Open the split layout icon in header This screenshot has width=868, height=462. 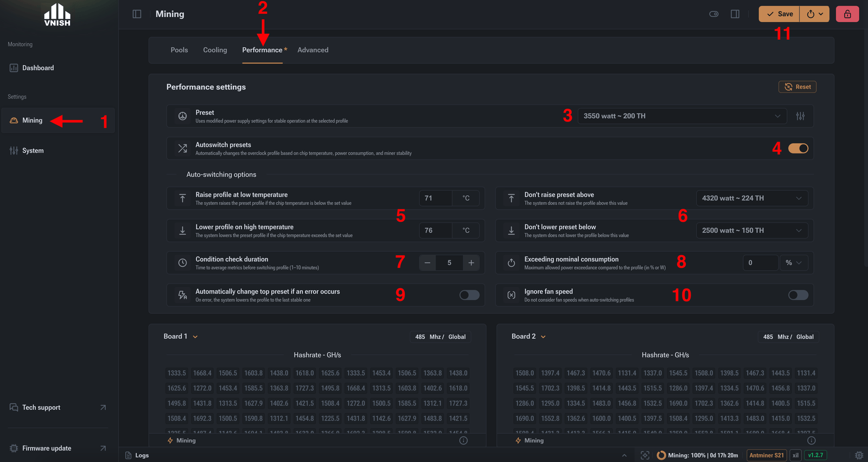point(735,14)
